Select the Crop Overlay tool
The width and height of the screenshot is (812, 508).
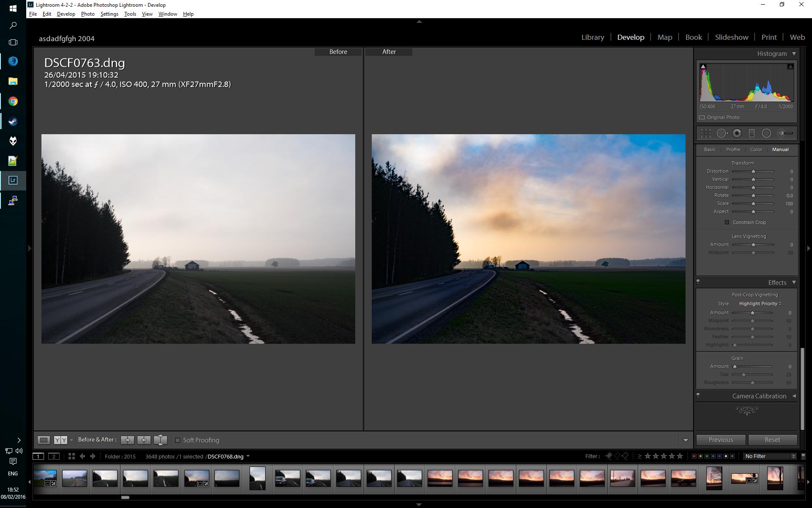pos(705,133)
